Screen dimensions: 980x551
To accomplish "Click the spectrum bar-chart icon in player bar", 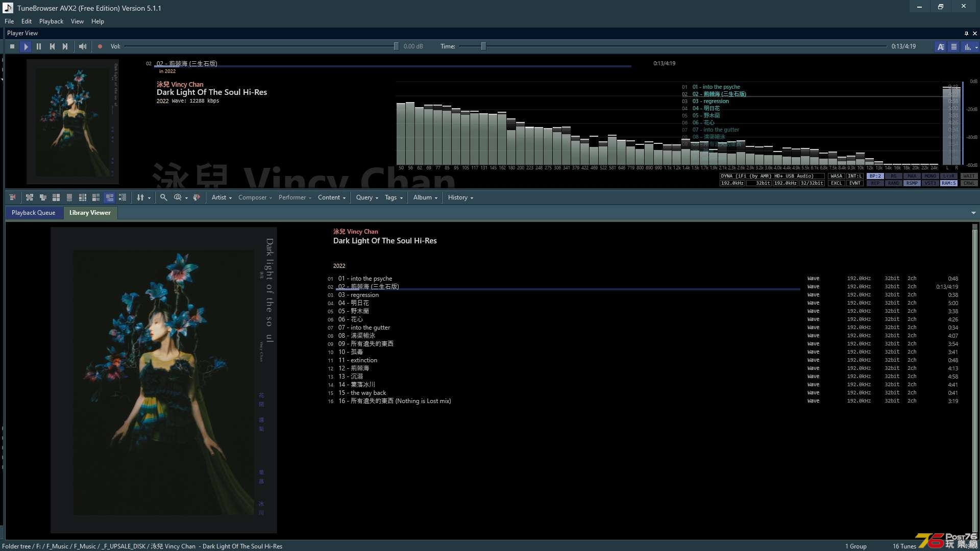I will click(967, 46).
